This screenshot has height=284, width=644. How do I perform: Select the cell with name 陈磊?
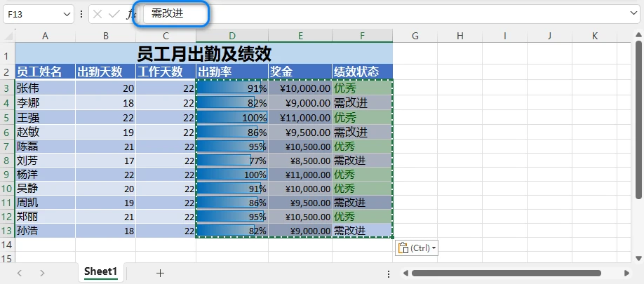click(x=45, y=146)
